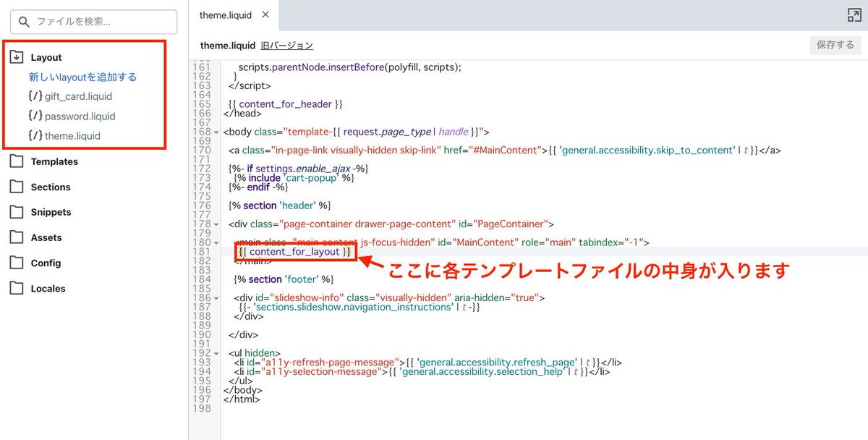Click the search magnifier icon
Viewport: 868px width, 440px height.
pyautogui.click(x=25, y=22)
